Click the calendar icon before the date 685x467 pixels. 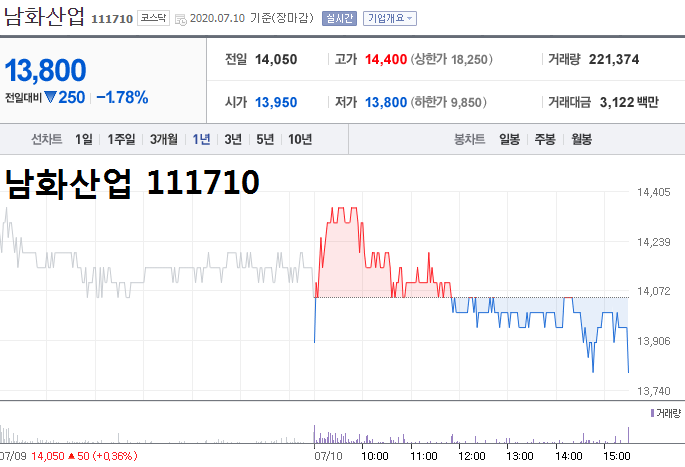(180, 19)
